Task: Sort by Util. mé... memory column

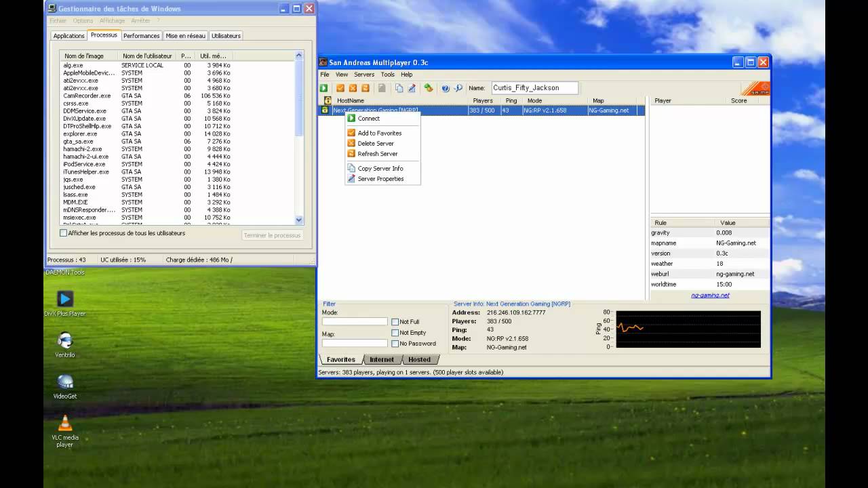Action: tap(214, 56)
